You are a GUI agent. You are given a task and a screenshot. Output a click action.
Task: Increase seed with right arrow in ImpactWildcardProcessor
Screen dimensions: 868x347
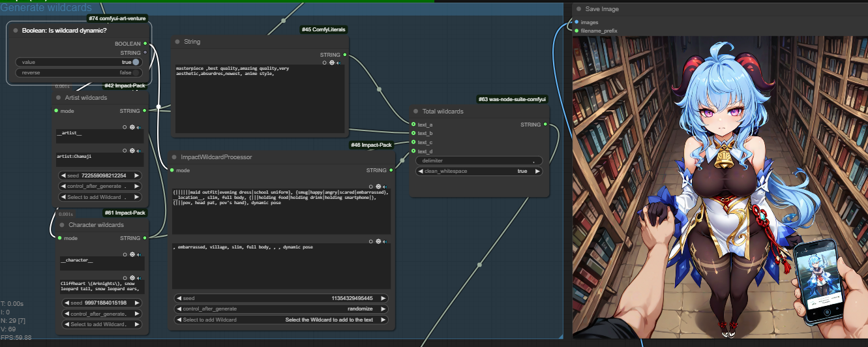tap(383, 298)
